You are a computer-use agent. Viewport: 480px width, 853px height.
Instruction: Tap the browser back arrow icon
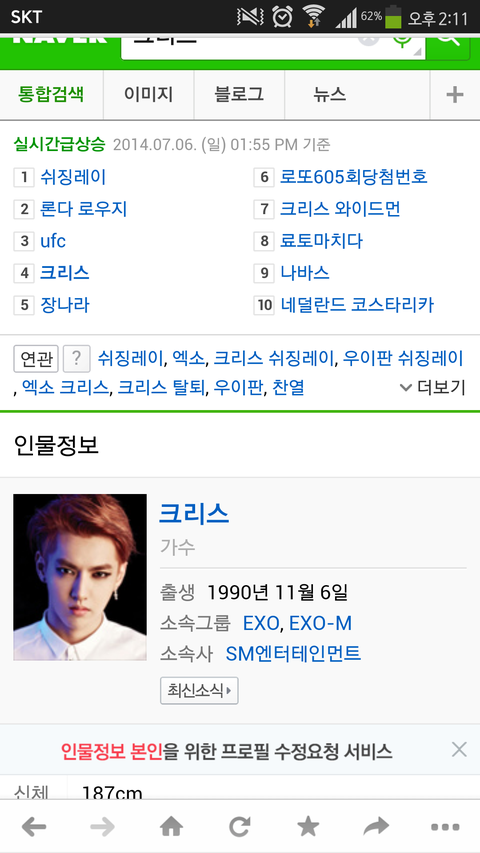click(34, 827)
